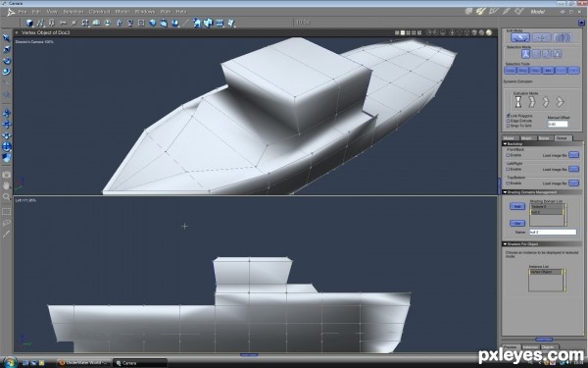Choose the last Selection Mode icon

(x=558, y=54)
